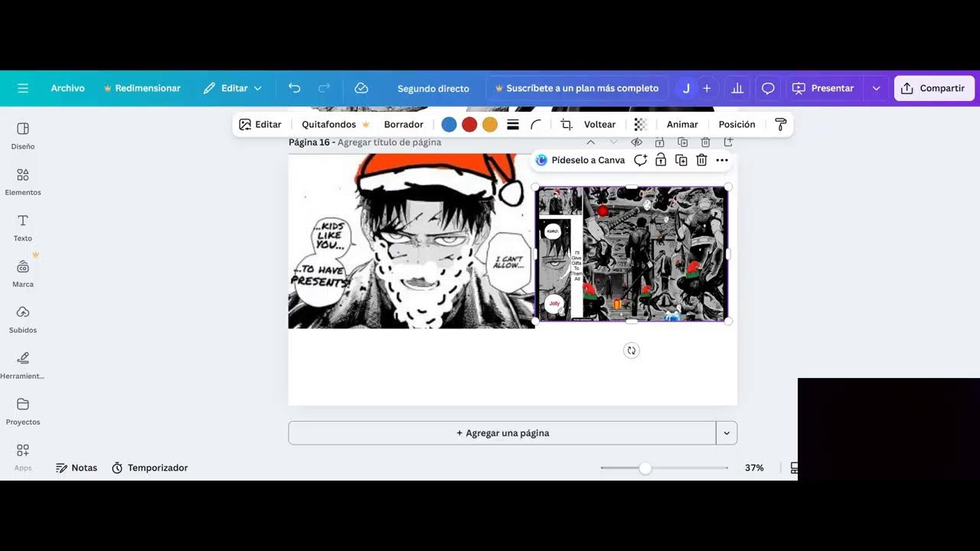Open the transparency checkerboard icon
Viewport: 980px width, 551px height.
tap(641, 124)
